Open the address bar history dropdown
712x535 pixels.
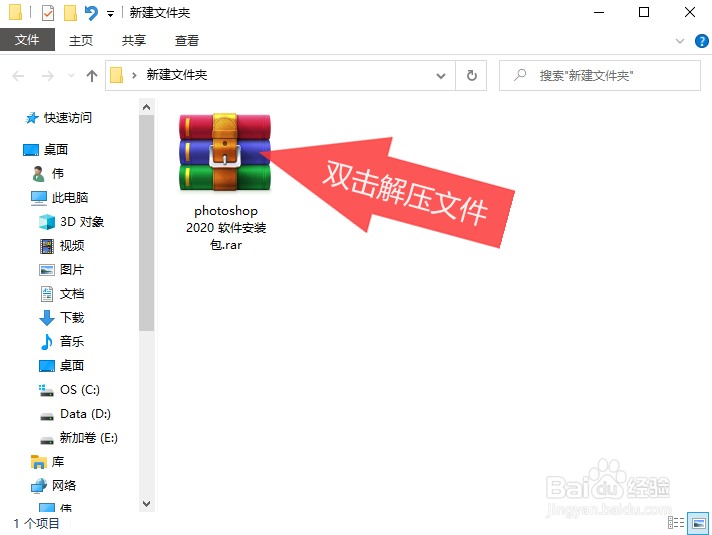click(x=440, y=75)
